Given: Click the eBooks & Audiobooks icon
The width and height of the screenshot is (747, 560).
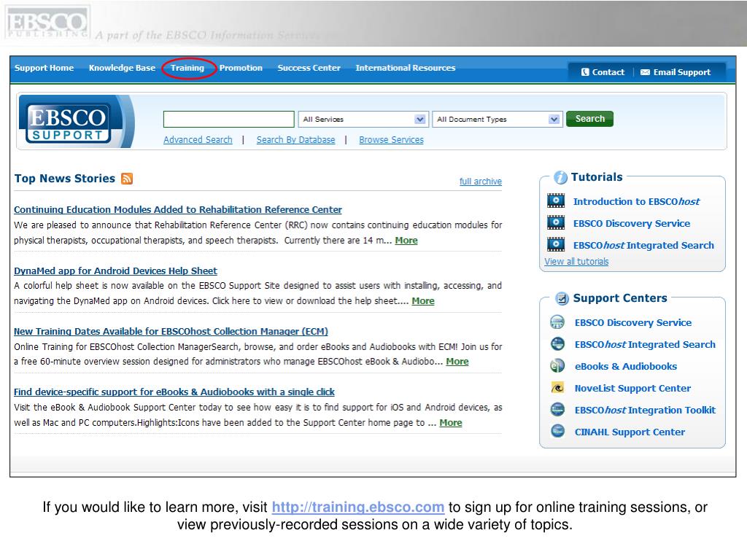Looking at the screenshot, I should tap(557, 366).
